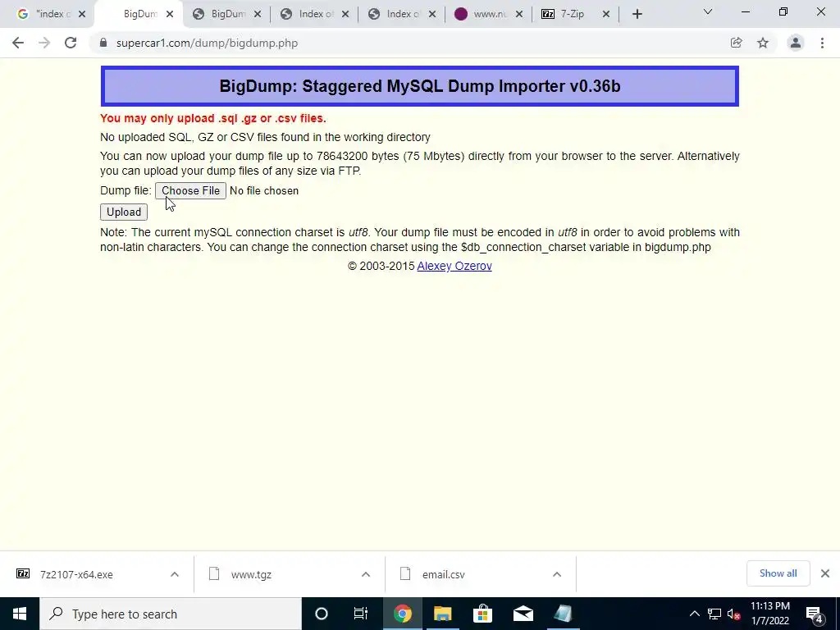This screenshot has height=630, width=840.
Task: Click the muted volume tray icon
Action: pyautogui.click(x=734, y=614)
